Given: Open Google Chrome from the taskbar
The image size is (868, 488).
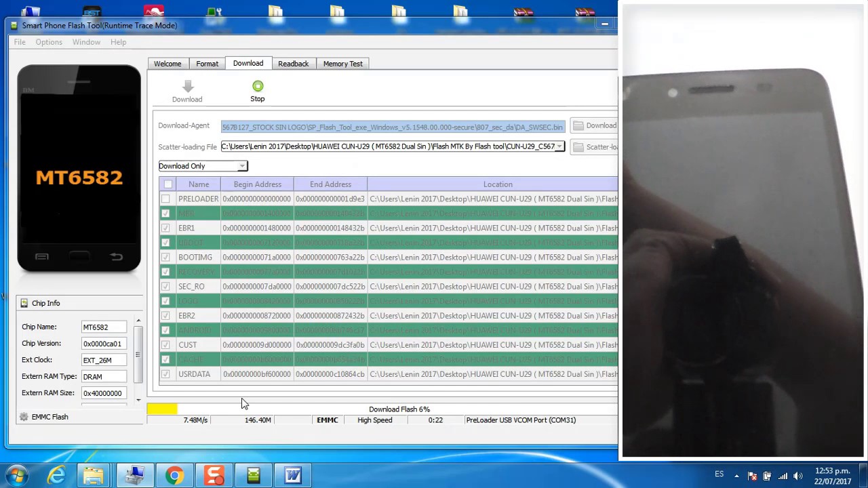Looking at the screenshot, I should (174, 475).
